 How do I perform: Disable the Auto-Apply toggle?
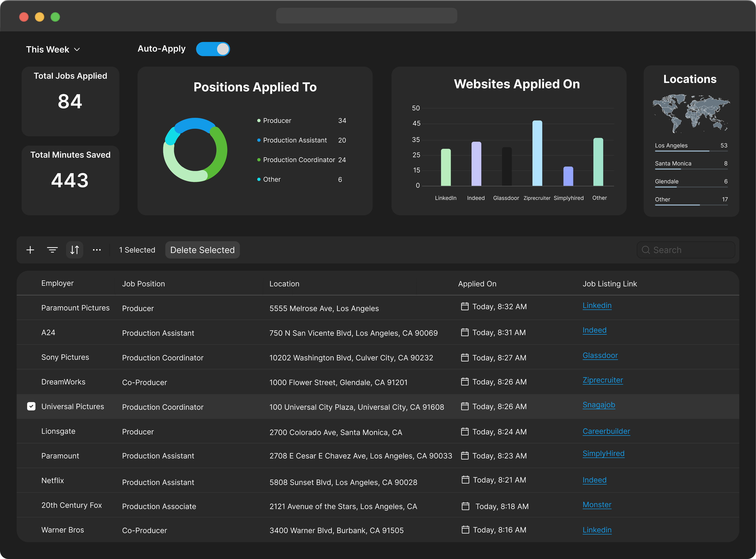(x=213, y=49)
